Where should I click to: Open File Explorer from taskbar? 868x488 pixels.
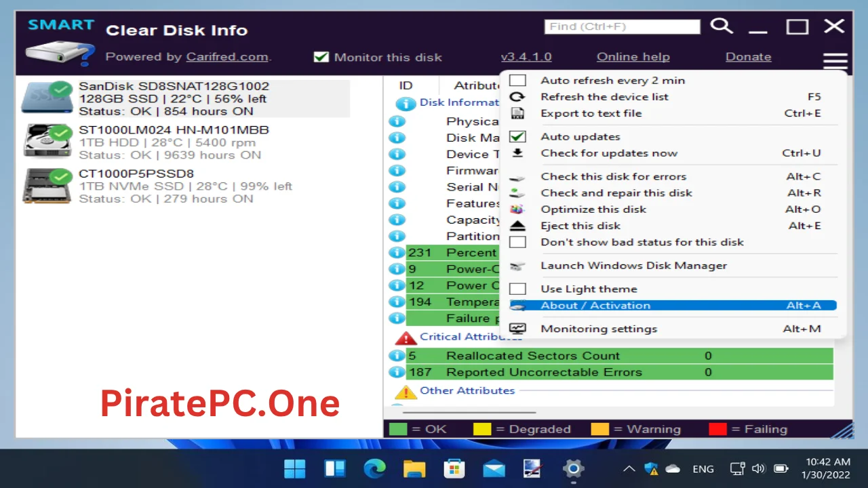(x=414, y=468)
